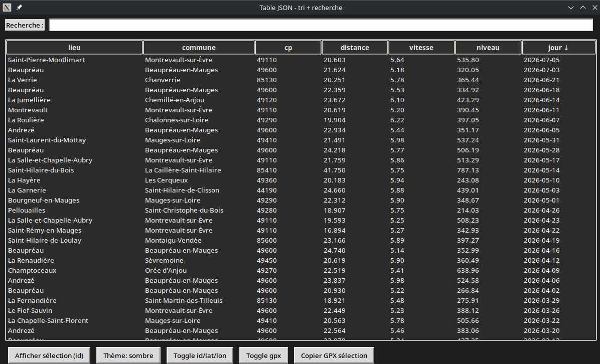Select Saint-Laurent-du-Mottay row
The height and width of the screenshot is (364, 600).
[301, 140]
